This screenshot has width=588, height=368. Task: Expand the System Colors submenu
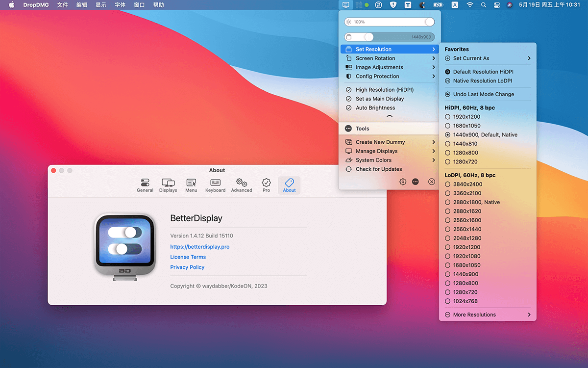[390, 160]
